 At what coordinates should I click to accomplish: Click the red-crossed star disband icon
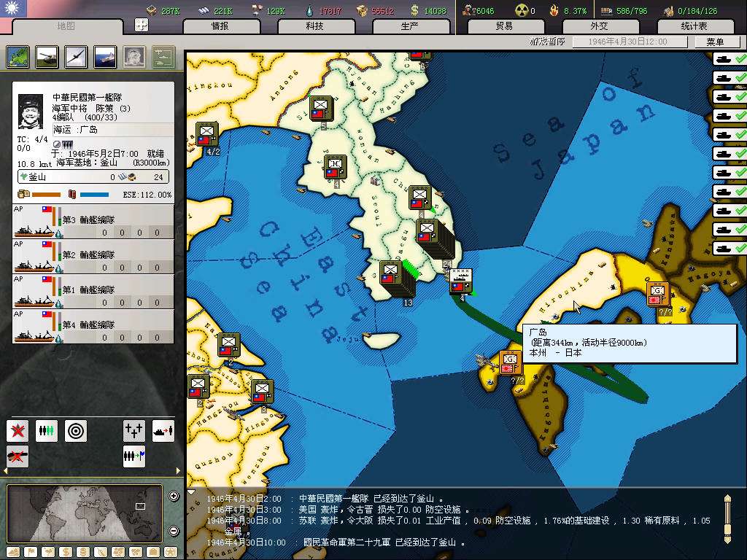(x=18, y=430)
